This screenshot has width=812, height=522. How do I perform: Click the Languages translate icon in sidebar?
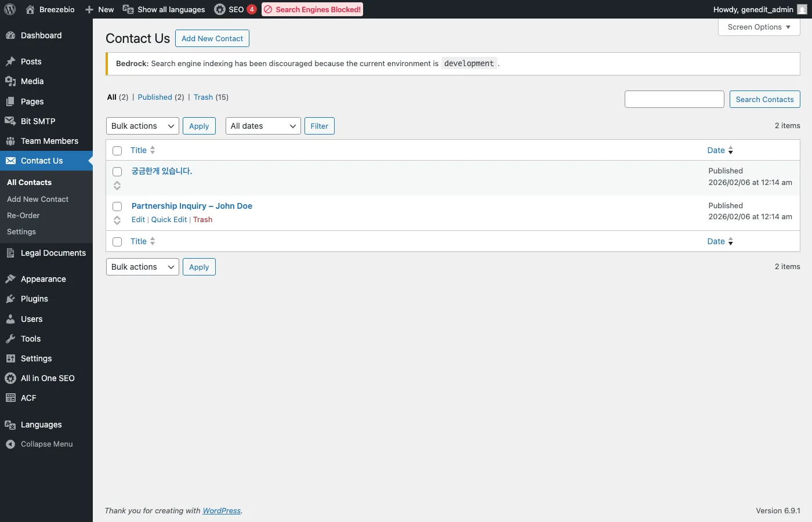[10, 425]
